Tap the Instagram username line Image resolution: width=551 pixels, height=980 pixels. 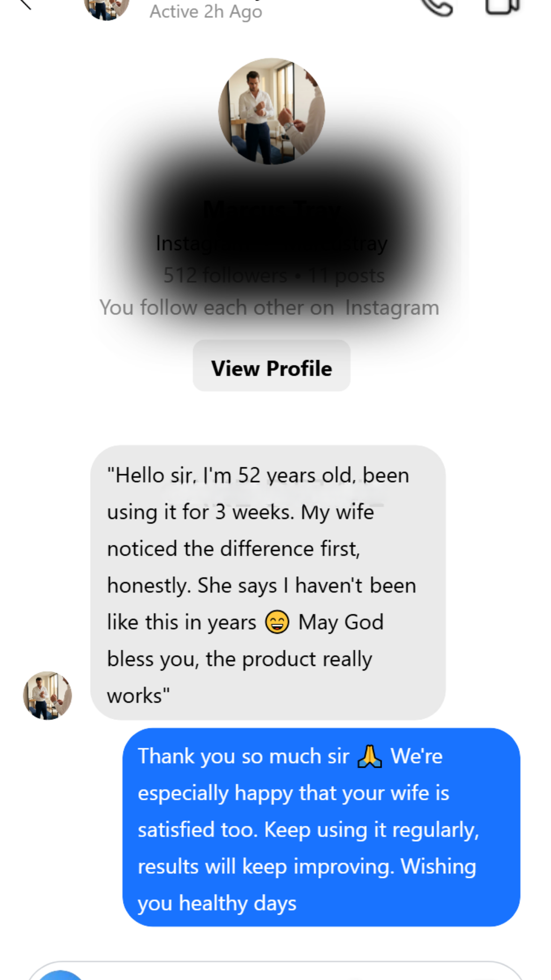tap(271, 243)
